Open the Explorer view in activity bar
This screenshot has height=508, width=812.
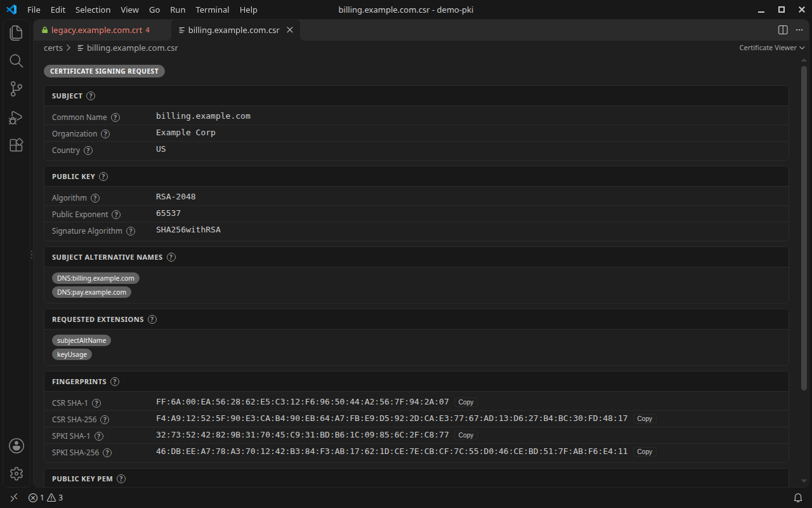(16, 32)
